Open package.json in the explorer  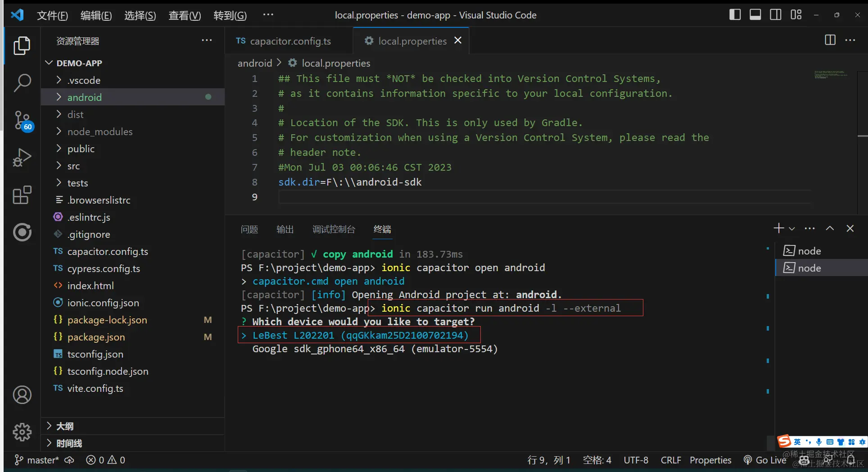[133, 337]
